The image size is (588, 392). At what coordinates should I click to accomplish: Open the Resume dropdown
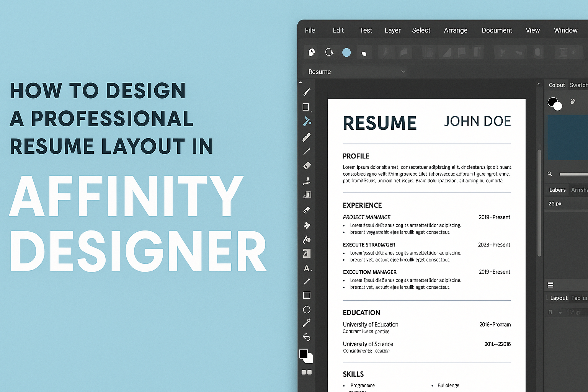pyautogui.click(x=357, y=72)
